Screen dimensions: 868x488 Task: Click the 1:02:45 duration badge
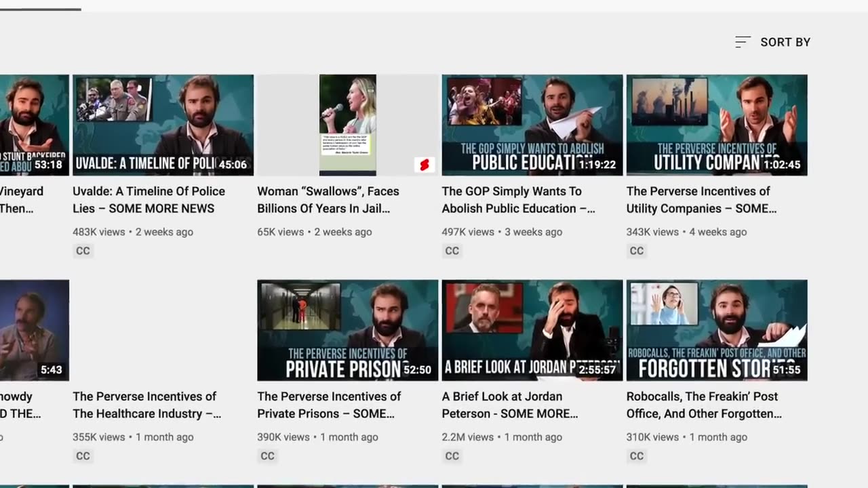(781, 165)
